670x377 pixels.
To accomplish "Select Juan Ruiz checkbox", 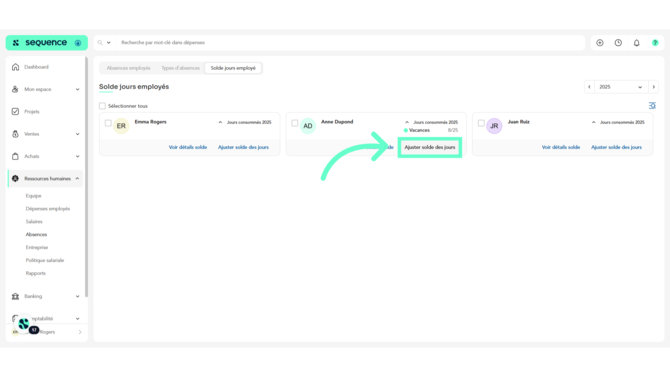I will point(481,123).
